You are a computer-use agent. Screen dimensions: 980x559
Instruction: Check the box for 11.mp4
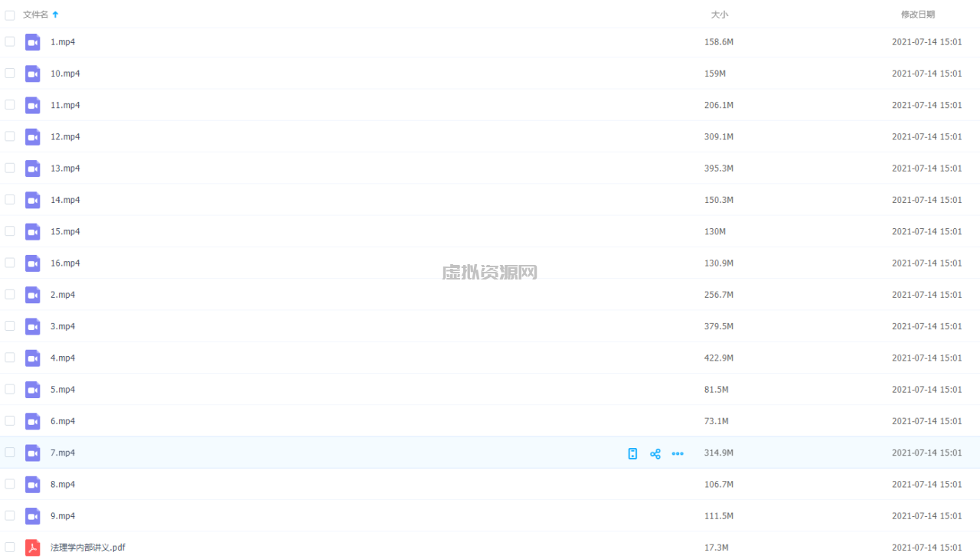(10, 104)
